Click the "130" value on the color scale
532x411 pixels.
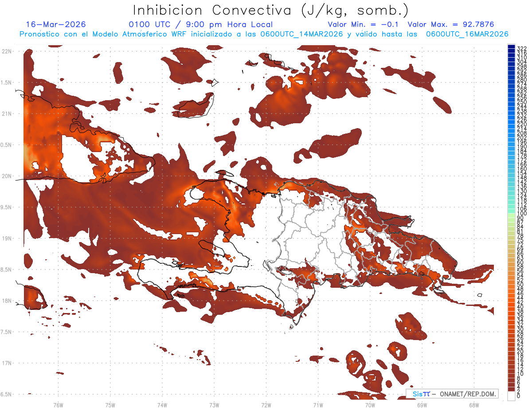click(x=521, y=191)
